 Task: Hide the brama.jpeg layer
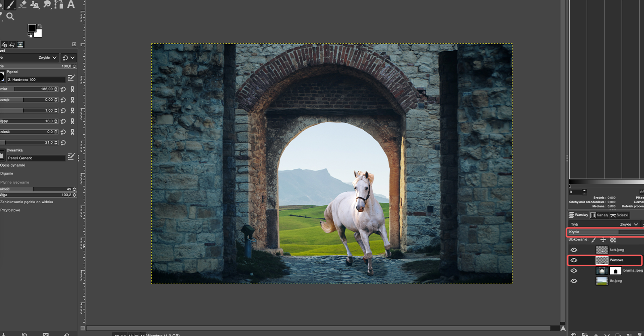pos(574,271)
